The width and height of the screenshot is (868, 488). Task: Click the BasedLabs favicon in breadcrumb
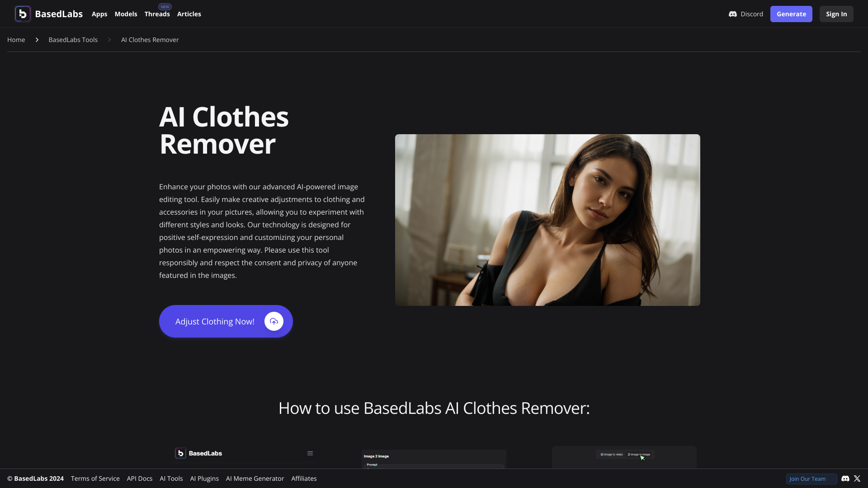tap(22, 13)
